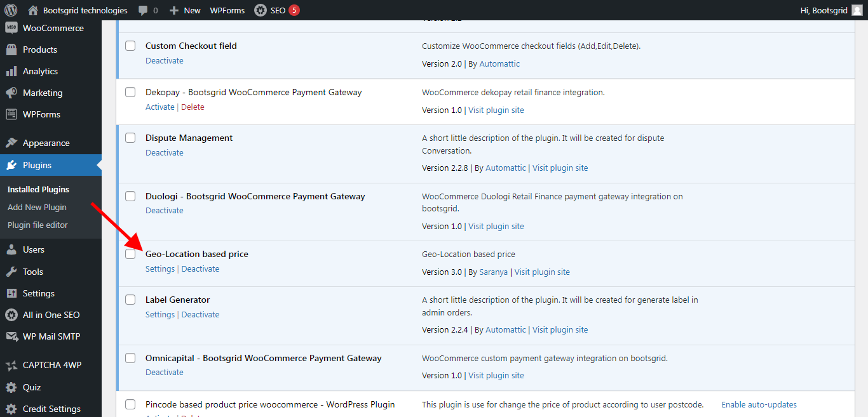
Task: Visit plugin site for Label Generator
Action: click(560, 330)
